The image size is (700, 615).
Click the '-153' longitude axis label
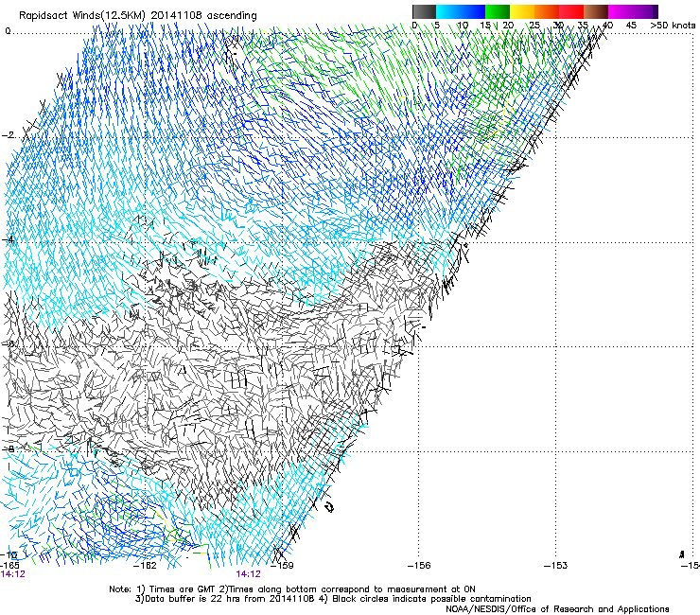[x=556, y=565]
